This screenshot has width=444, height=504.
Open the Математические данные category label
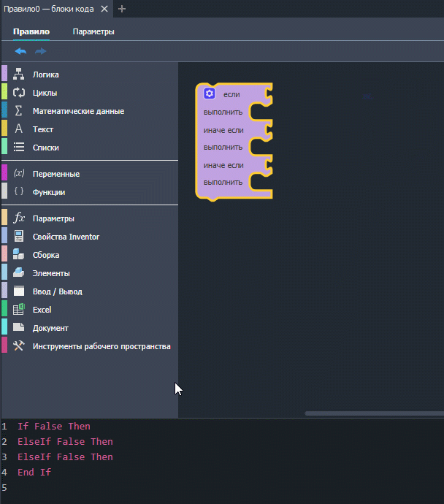[78, 111]
